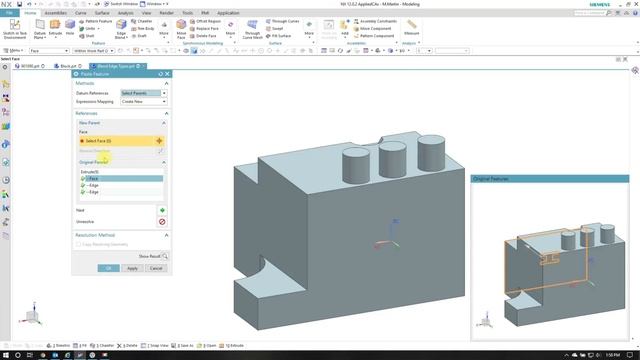Select the first Edge row in parent list

122,185
